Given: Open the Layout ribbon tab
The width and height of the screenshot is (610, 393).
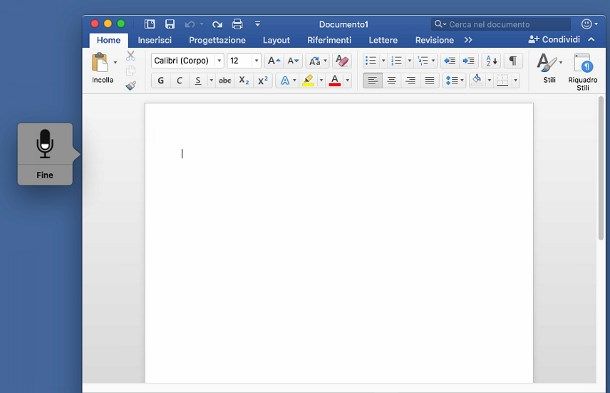Looking at the screenshot, I should 276,40.
